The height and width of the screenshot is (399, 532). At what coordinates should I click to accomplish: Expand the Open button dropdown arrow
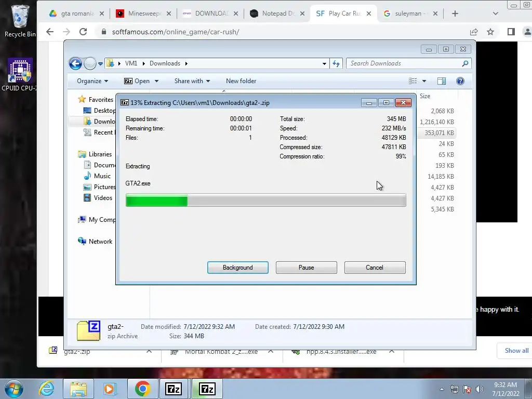point(156,81)
